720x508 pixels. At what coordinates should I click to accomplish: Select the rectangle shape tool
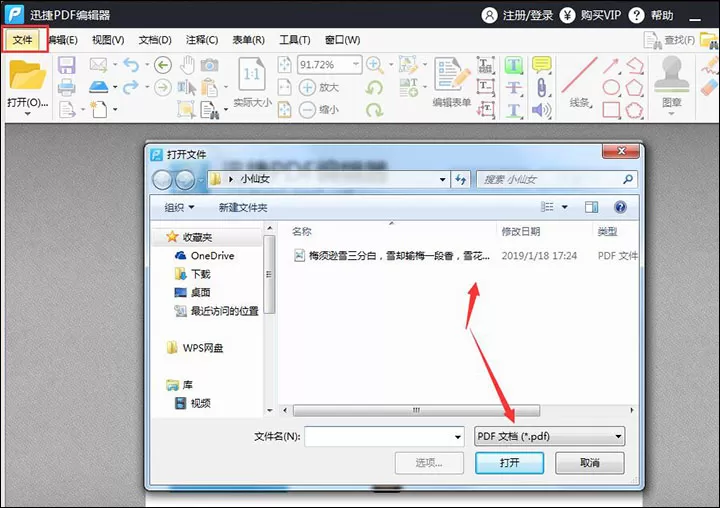tap(611, 110)
